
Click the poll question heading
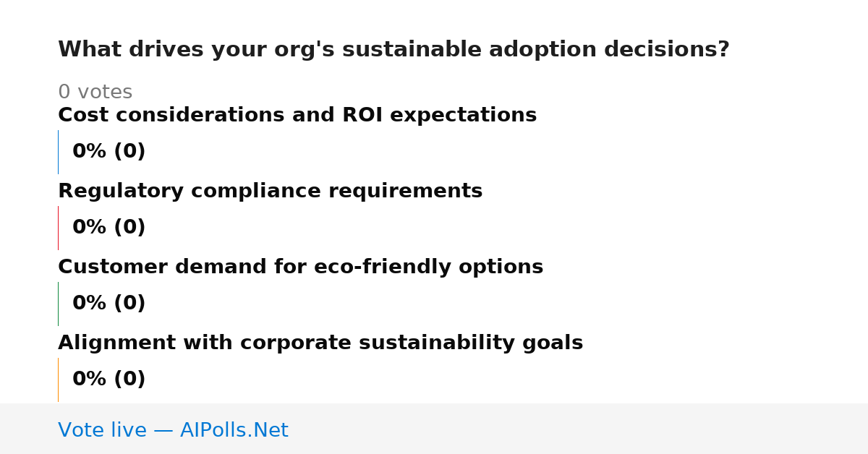[x=393, y=50]
